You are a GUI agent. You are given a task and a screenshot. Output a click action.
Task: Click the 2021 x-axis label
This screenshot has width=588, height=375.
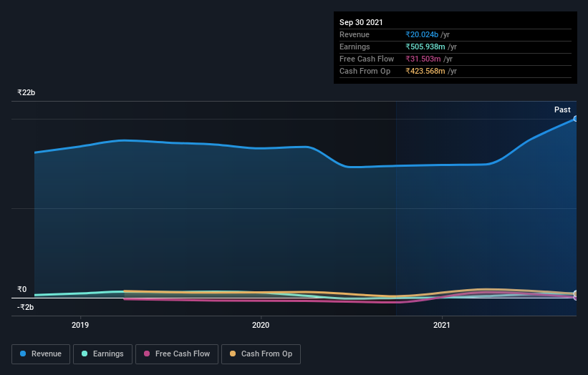(x=442, y=325)
